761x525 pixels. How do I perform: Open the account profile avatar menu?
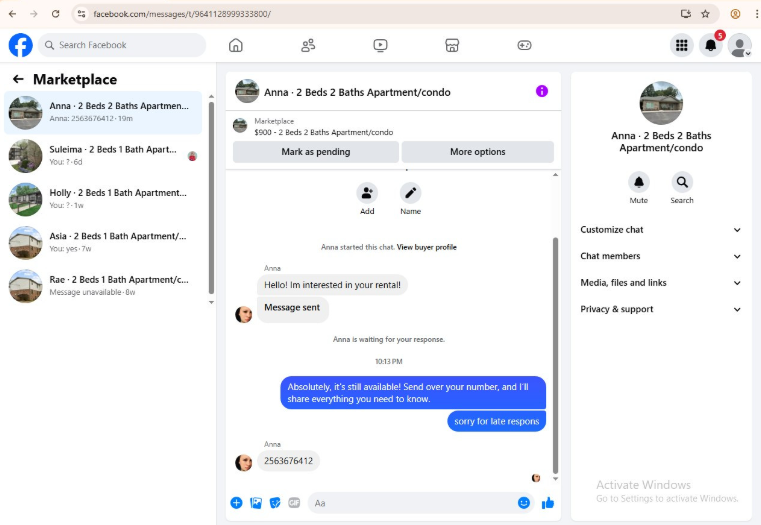click(x=740, y=45)
